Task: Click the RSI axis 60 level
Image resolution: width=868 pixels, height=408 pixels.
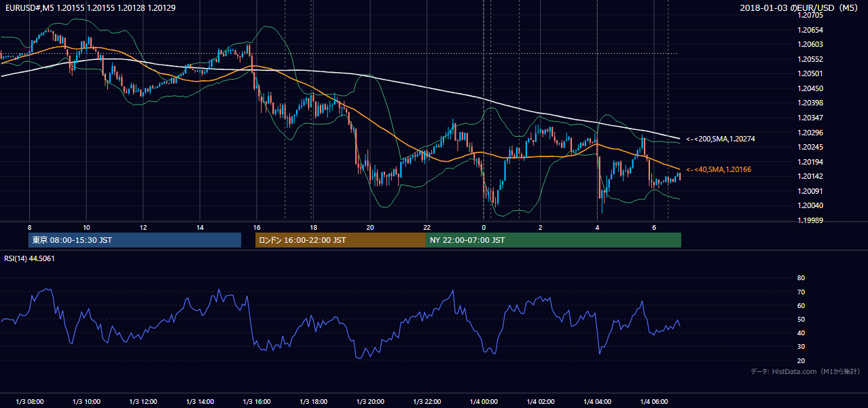Action: (x=801, y=305)
